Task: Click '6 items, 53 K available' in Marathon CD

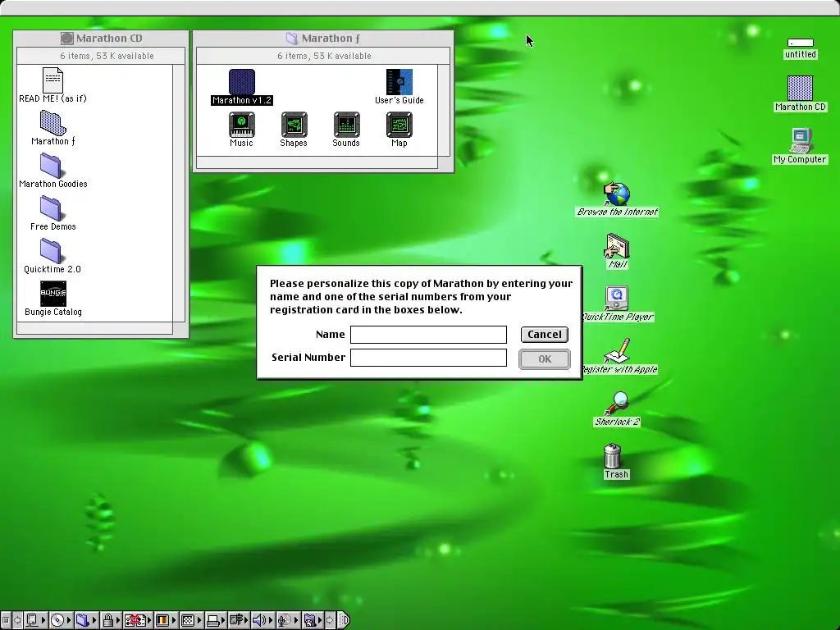Action: 107,56
